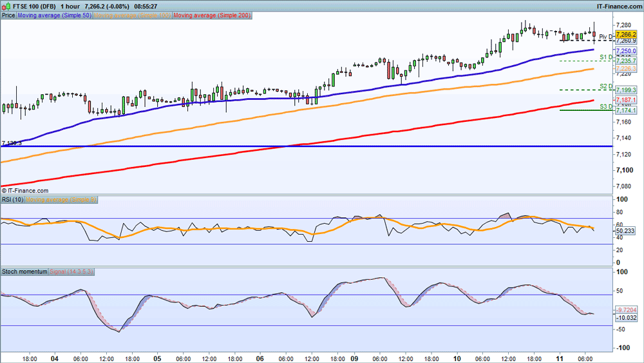The height and width of the screenshot is (363, 644).
Task: Click the yellow 7,266.2 current price tag
Action: click(x=626, y=35)
